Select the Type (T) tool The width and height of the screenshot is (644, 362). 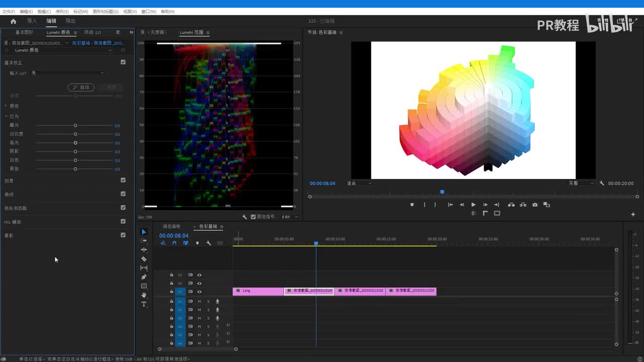(144, 304)
